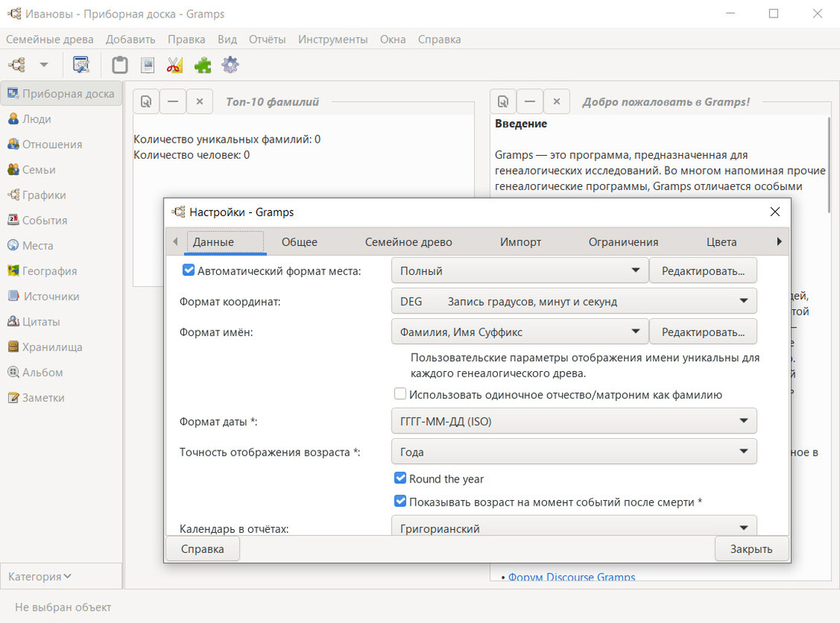Open the reports toolbar icon
The width and height of the screenshot is (840, 623).
coord(147,65)
